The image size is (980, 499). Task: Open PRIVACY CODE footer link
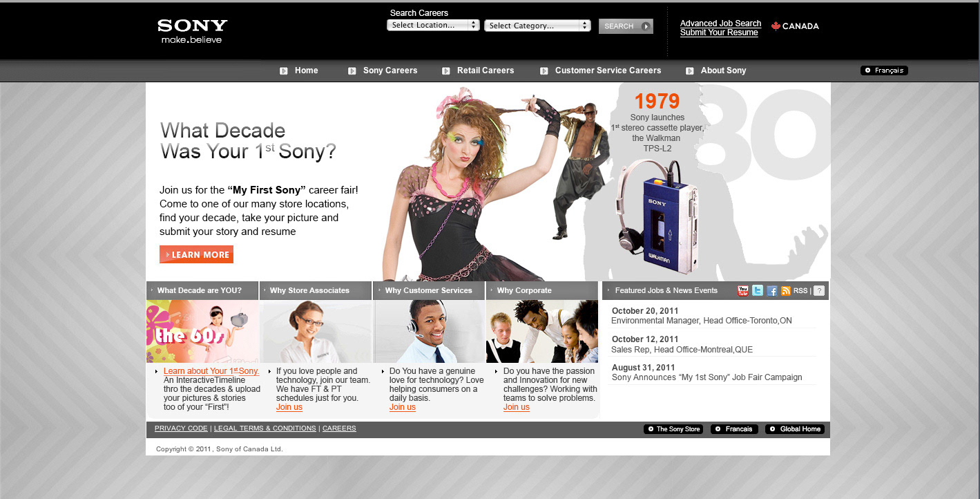(181, 429)
